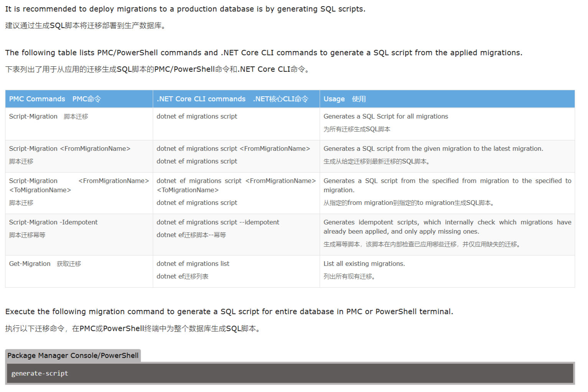Select the Package Manager Console/PowerShell tab
Image resolution: width=588 pixels, height=392 pixels.
tap(73, 356)
